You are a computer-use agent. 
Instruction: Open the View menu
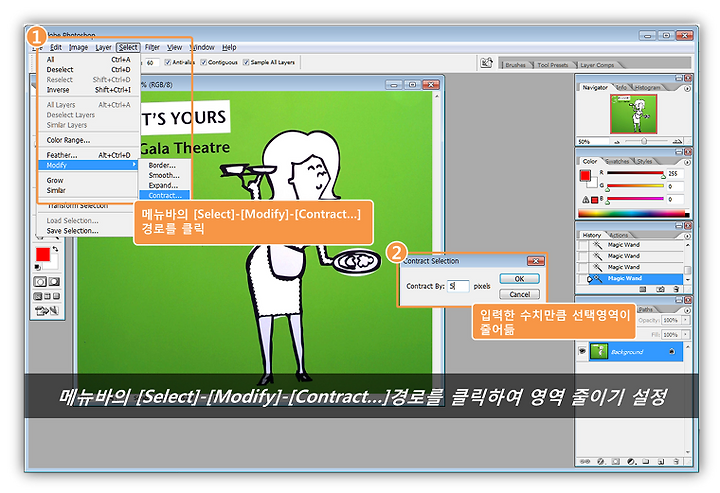pos(174,47)
